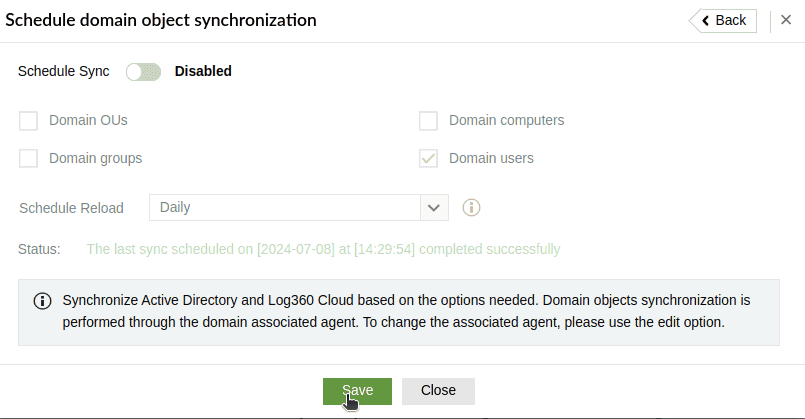Click the Schedule domain object synchronization title
The image size is (805, 419).
tap(161, 20)
